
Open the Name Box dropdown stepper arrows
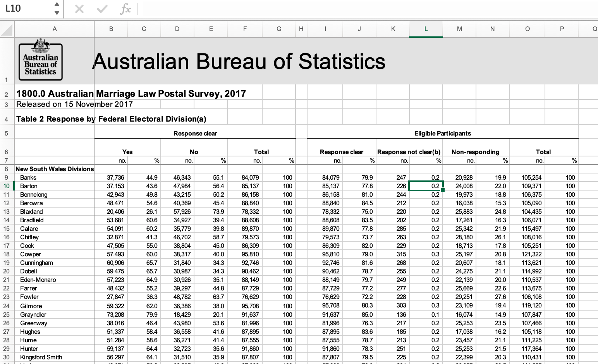(57, 9)
